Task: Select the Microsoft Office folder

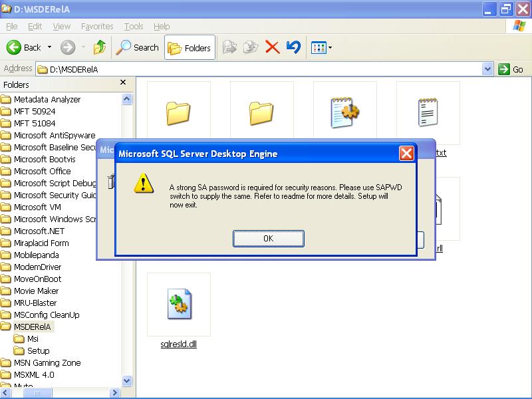Action: (43, 171)
